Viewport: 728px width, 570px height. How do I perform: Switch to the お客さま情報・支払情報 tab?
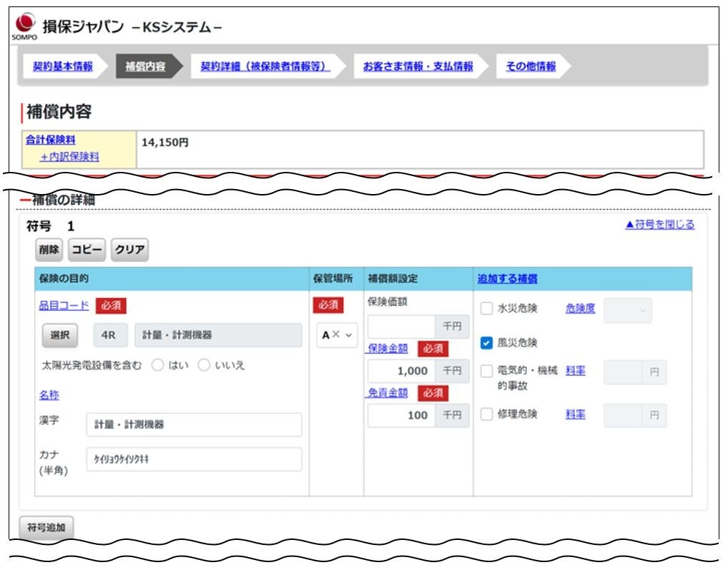coord(418,67)
